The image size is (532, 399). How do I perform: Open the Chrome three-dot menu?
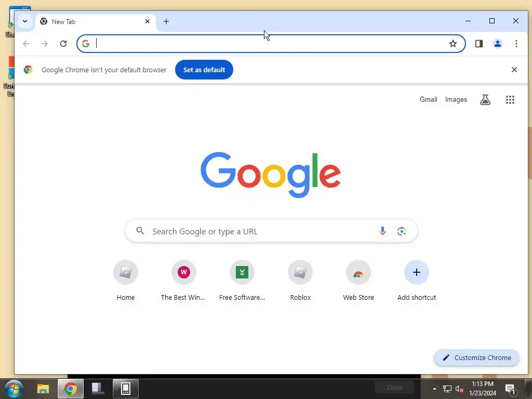pyautogui.click(x=516, y=44)
